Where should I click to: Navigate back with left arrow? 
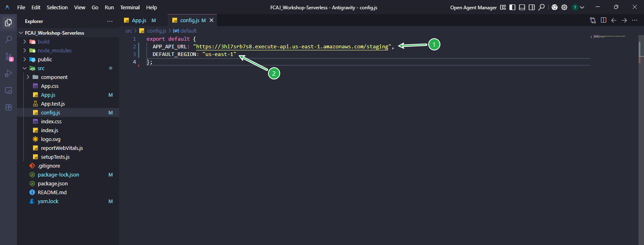[614, 20]
